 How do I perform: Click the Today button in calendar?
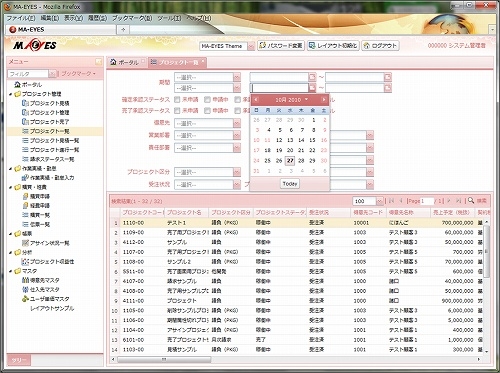pyautogui.click(x=290, y=184)
